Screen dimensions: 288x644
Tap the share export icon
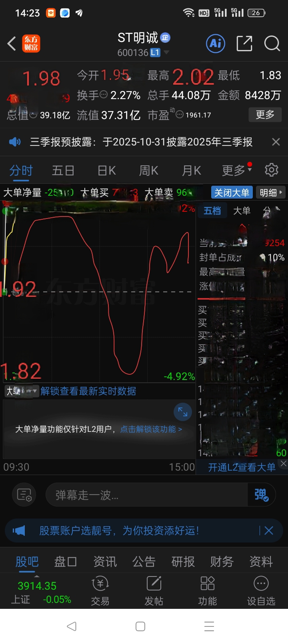(x=244, y=43)
